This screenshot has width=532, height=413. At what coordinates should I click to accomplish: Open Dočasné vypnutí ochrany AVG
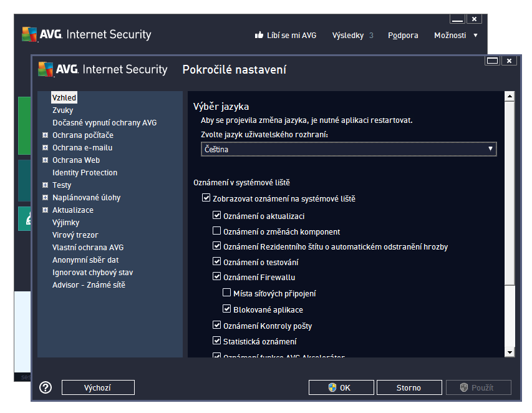pyautogui.click(x=105, y=122)
